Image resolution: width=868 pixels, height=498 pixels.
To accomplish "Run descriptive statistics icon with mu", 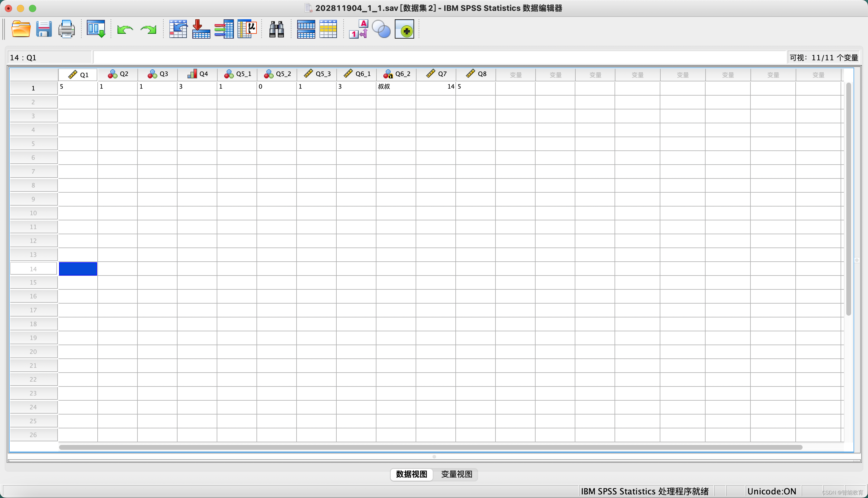I will point(247,29).
